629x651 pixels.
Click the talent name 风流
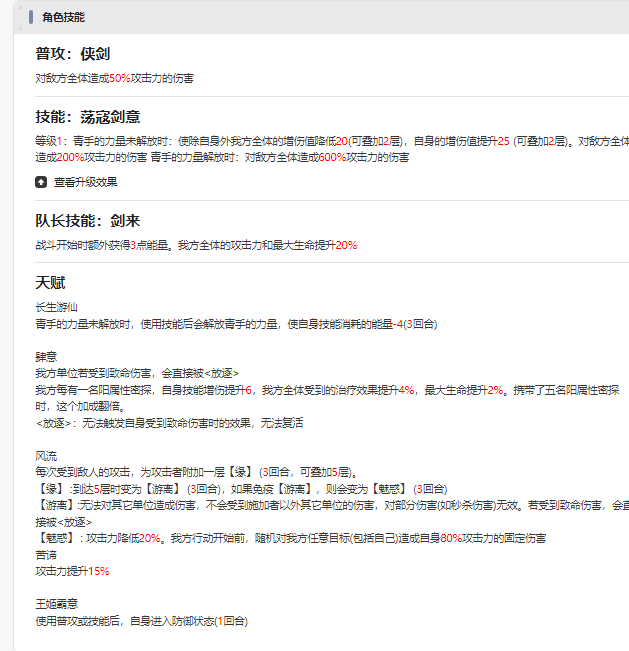pos(46,456)
